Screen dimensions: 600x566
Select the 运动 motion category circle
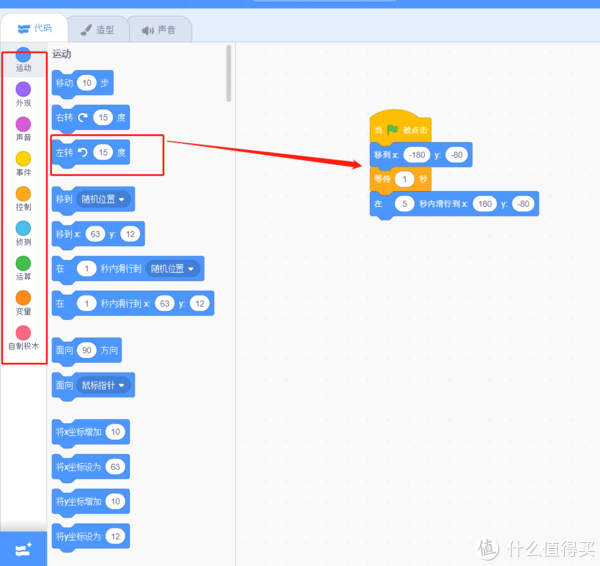[23, 55]
